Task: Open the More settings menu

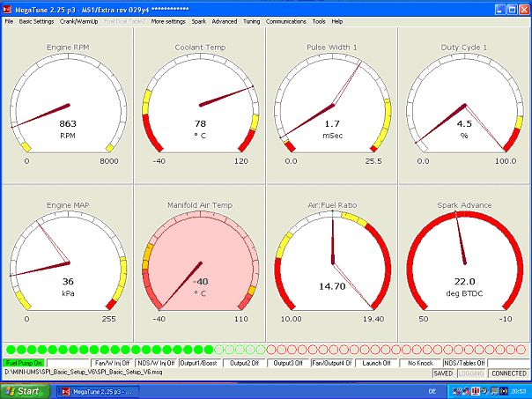Action: (x=167, y=21)
